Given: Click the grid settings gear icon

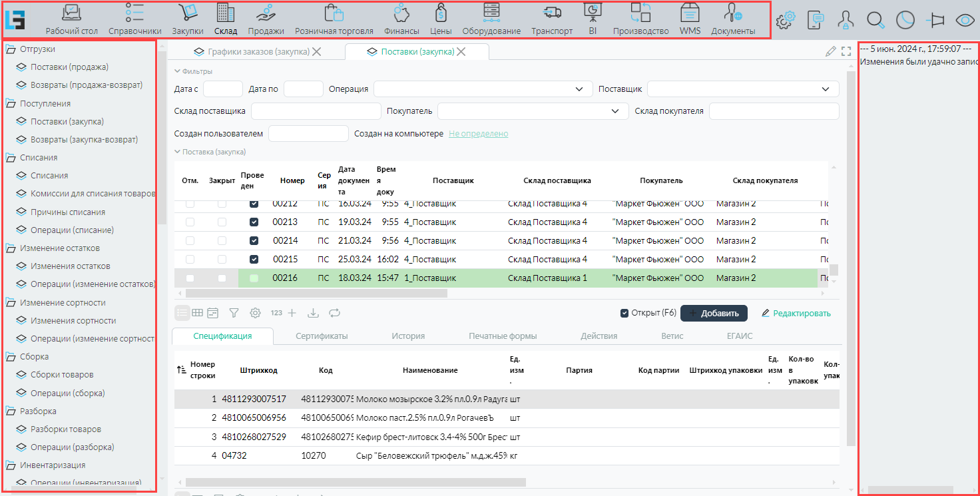Looking at the screenshot, I should 255,313.
